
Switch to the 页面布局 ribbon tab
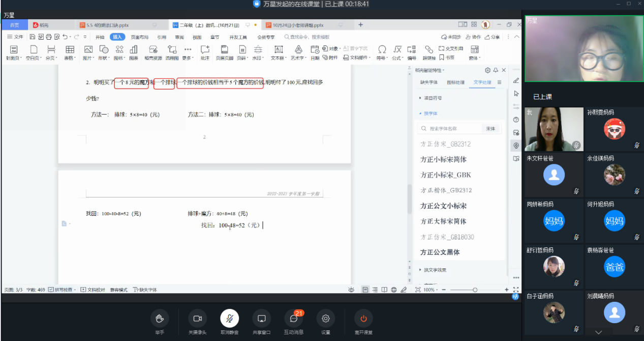point(140,37)
